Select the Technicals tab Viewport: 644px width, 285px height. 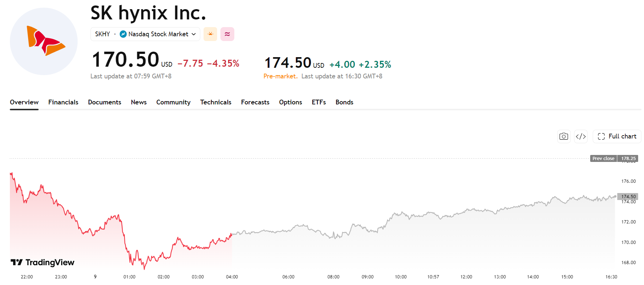[x=216, y=102]
